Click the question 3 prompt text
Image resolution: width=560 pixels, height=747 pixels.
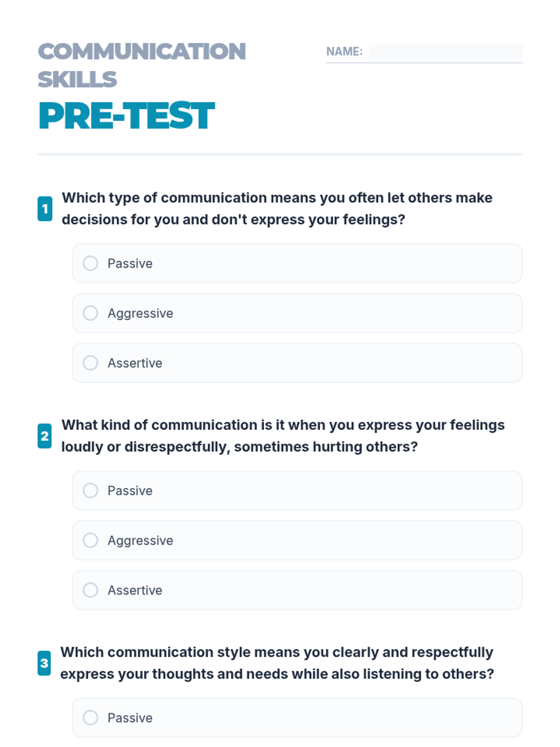[x=277, y=663]
